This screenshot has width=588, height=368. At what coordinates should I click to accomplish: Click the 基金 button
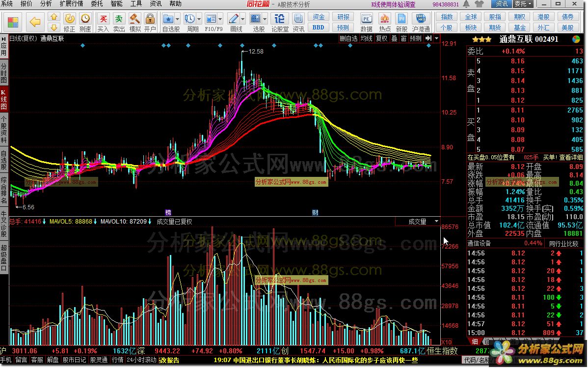pos(519,28)
